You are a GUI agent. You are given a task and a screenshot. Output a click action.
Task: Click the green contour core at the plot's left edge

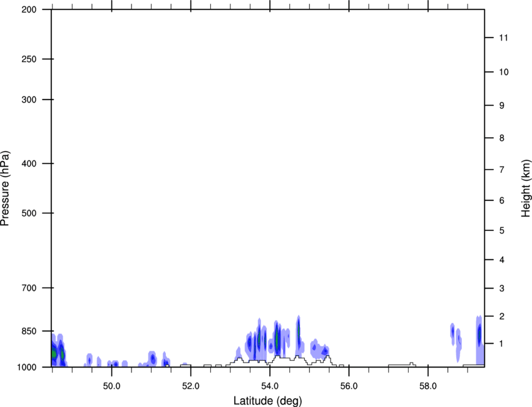[x=54, y=353]
